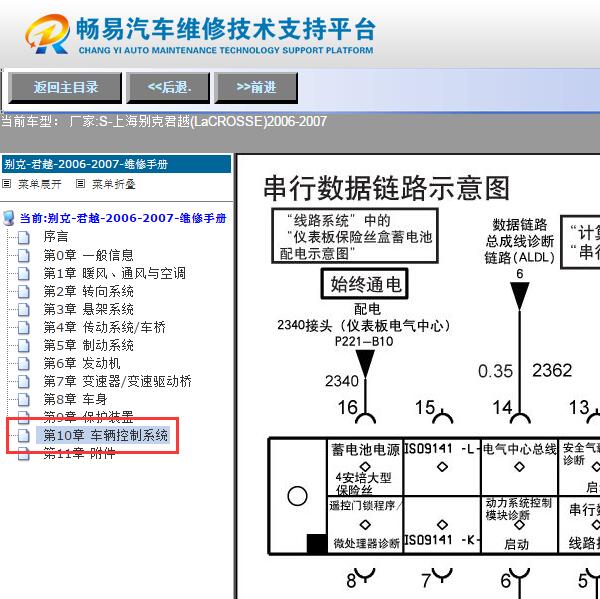
Task: Open 第7章 变速器/变速驱动桥
Action: point(117,381)
